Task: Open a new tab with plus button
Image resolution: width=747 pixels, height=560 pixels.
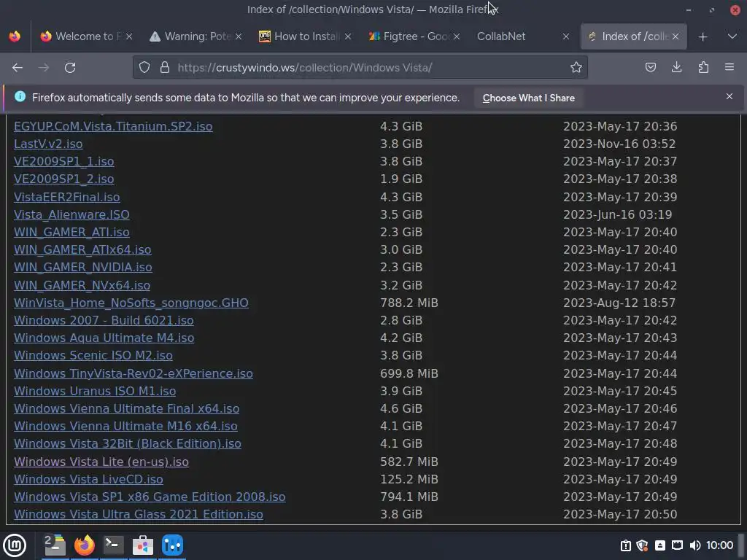Action: click(x=703, y=36)
